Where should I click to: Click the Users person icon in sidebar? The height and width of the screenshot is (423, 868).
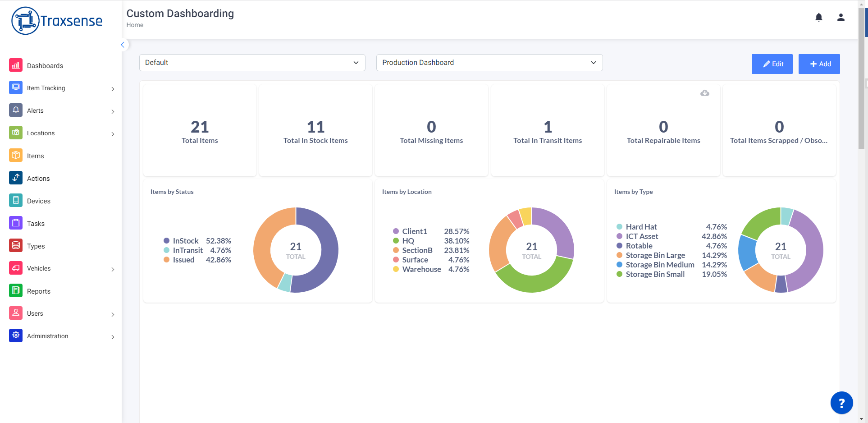(16, 313)
